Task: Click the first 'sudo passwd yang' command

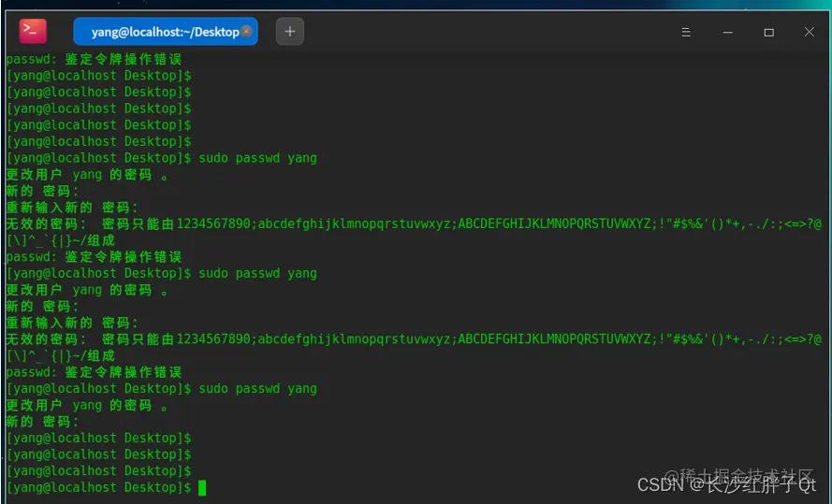Action: pyautogui.click(x=258, y=158)
